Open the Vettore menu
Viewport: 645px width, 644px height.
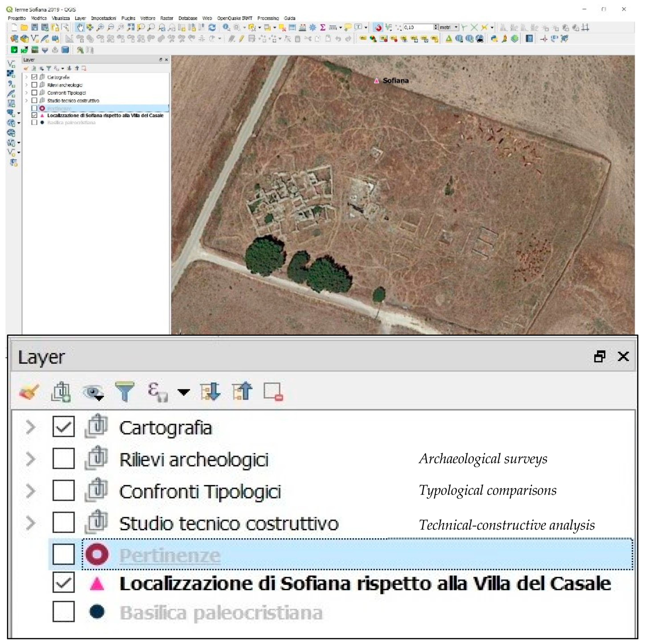point(148,18)
